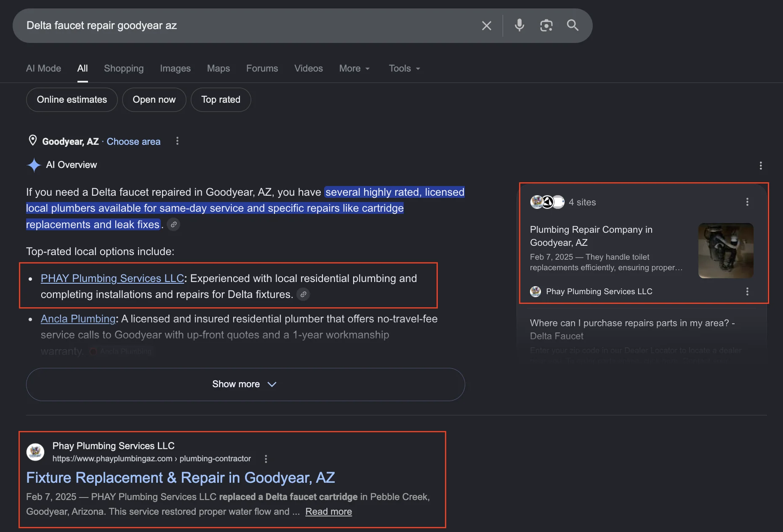Viewport: 783px width, 532px height.
Task: Click the location pin icon by Goodyear, AZ
Action: [x=32, y=141]
